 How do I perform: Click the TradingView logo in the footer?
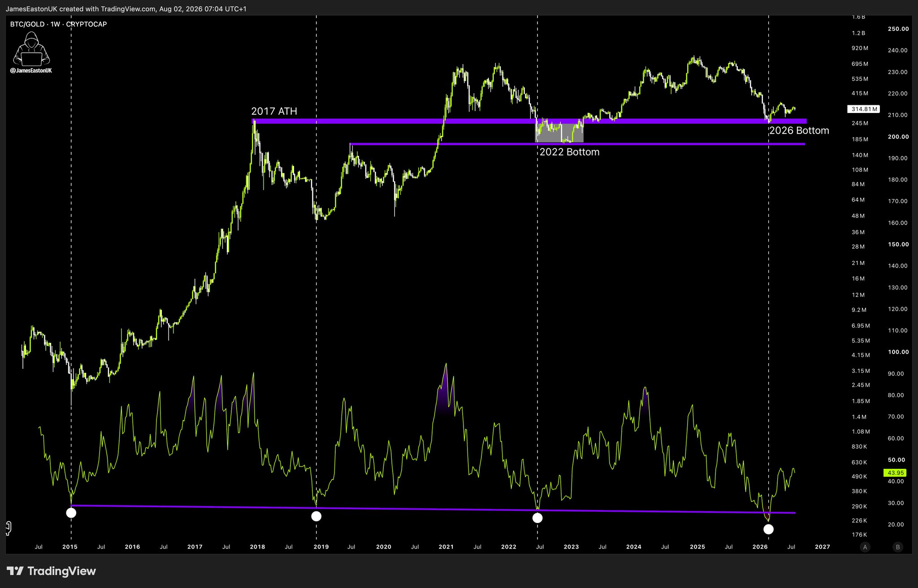51,571
